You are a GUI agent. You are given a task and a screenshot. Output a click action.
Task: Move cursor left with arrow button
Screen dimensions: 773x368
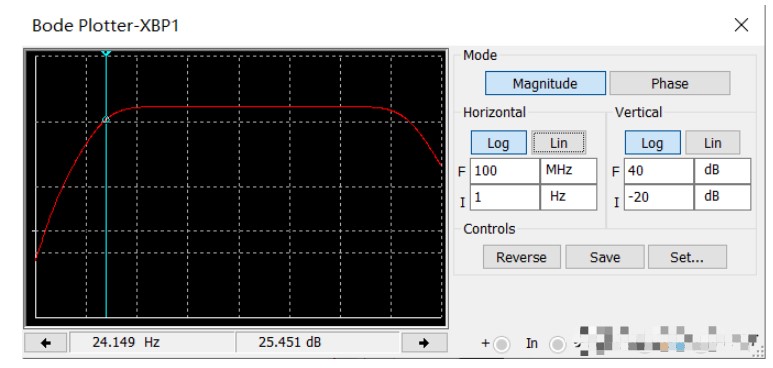pyautogui.click(x=46, y=343)
